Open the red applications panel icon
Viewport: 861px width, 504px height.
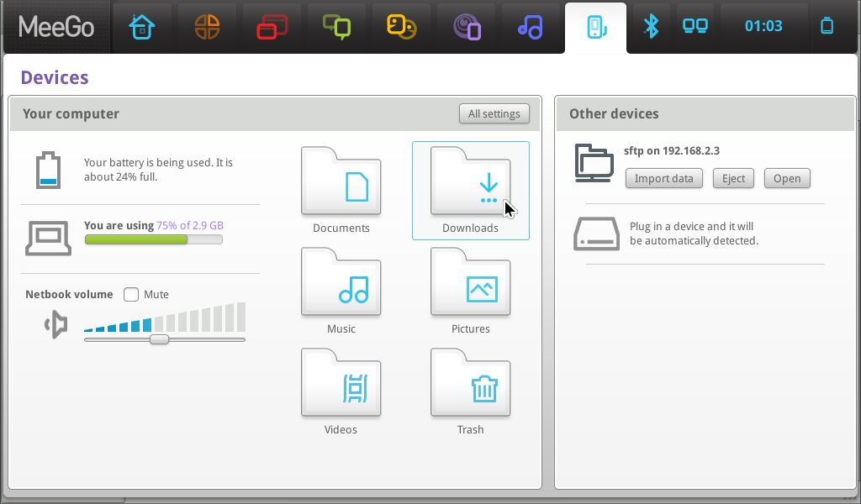click(272, 27)
